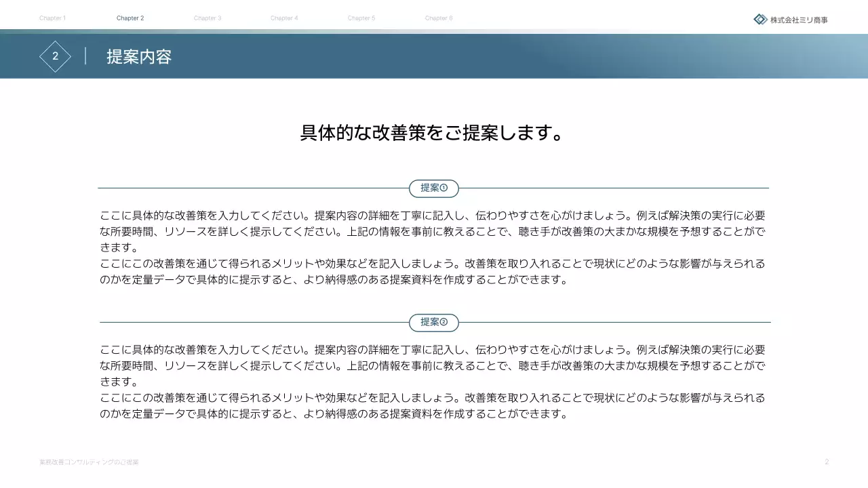The width and height of the screenshot is (868, 488).
Task: Click the 提案① label badge
Action: (x=433, y=188)
